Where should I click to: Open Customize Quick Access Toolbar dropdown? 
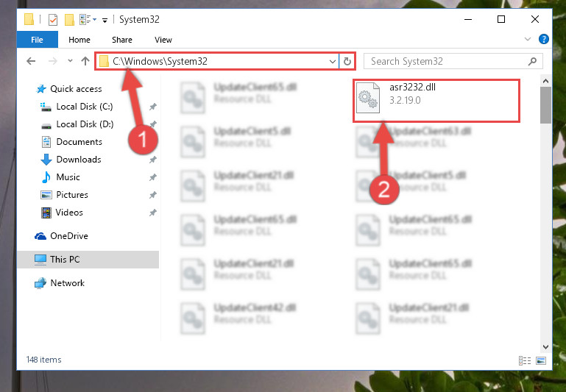(105, 20)
